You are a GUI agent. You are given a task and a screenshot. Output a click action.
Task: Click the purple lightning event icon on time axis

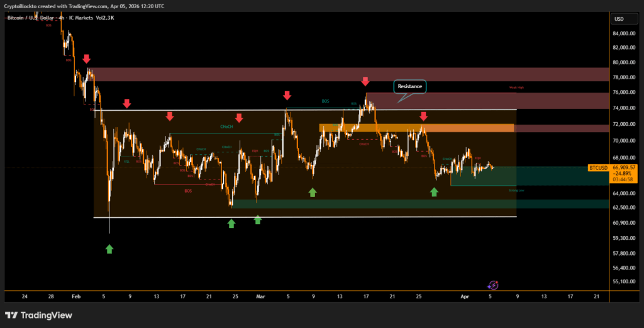pos(494,285)
